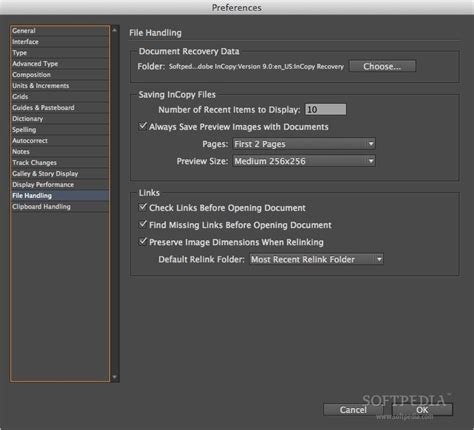Open the Pages dropdown showing First 2 Pages
The height and width of the screenshot is (430, 474).
(x=304, y=144)
